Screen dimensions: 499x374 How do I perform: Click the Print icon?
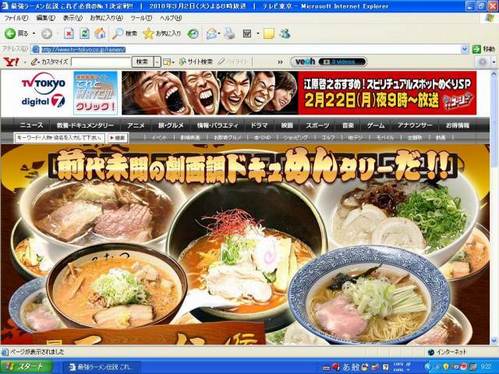pyautogui.click(x=230, y=33)
